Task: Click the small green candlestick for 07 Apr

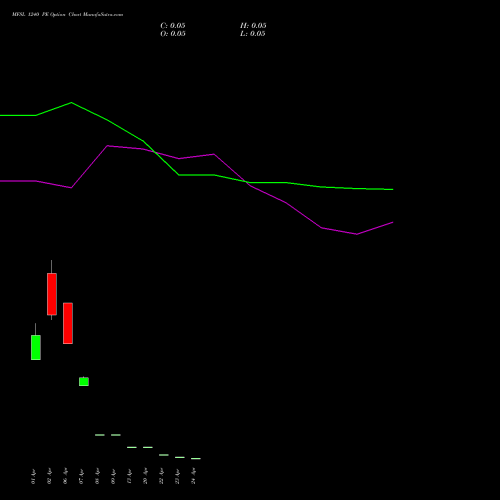Action: pyautogui.click(x=84, y=381)
